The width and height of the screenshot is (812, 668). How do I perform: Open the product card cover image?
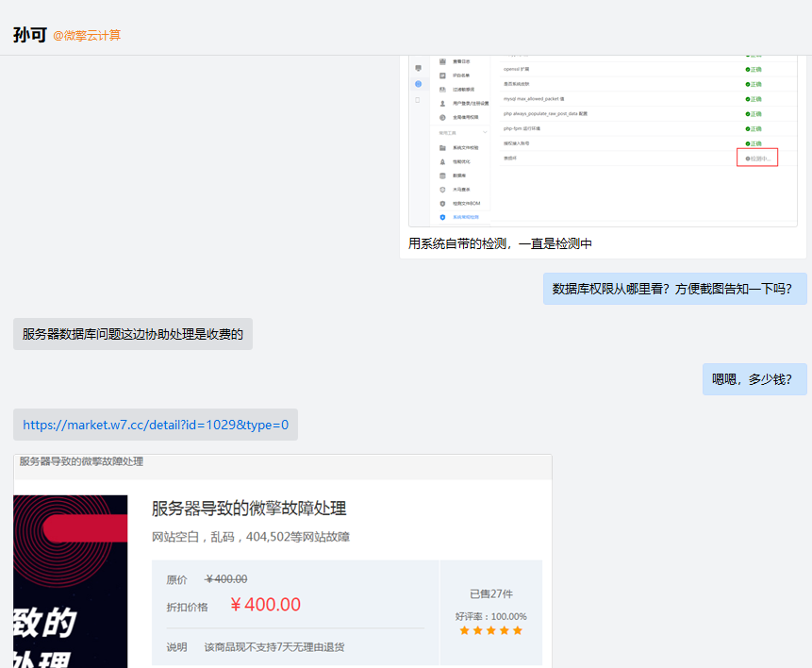point(71,581)
